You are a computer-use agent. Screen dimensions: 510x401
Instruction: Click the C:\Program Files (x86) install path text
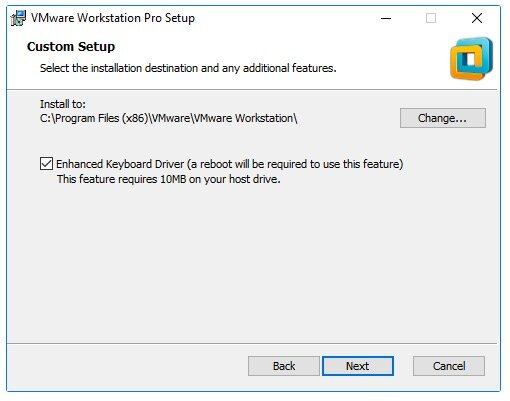168,118
